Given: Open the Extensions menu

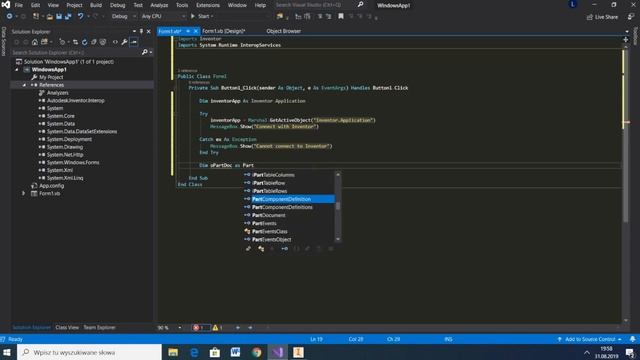Looking at the screenshot, I should point(208,5).
